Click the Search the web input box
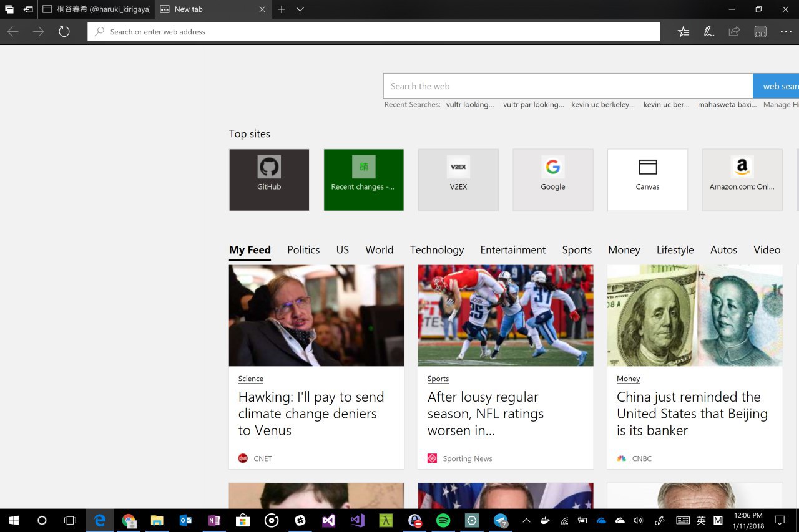This screenshot has height=532, width=799. pos(567,86)
